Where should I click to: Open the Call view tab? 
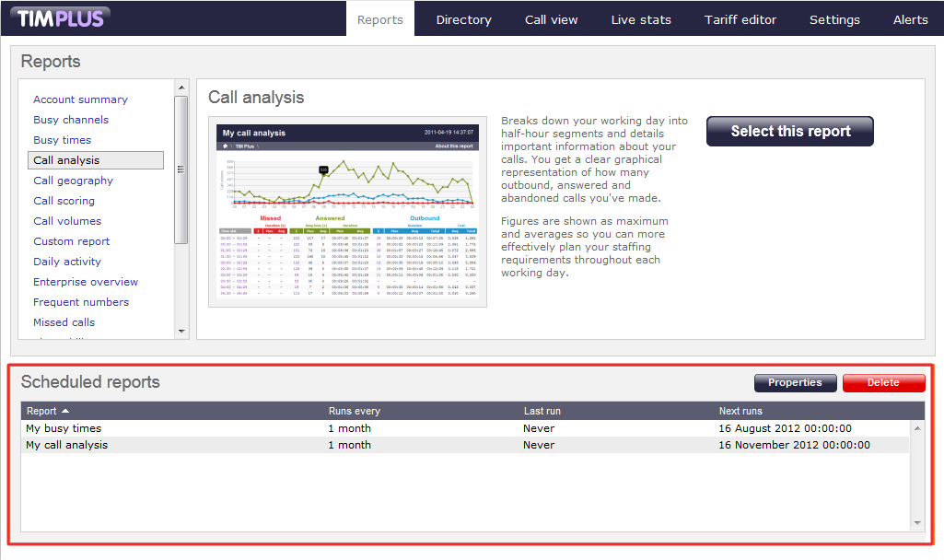[551, 19]
